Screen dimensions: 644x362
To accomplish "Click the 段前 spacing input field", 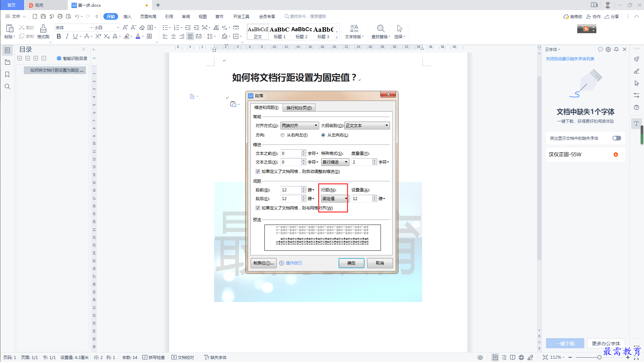I will (x=291, y=190).
